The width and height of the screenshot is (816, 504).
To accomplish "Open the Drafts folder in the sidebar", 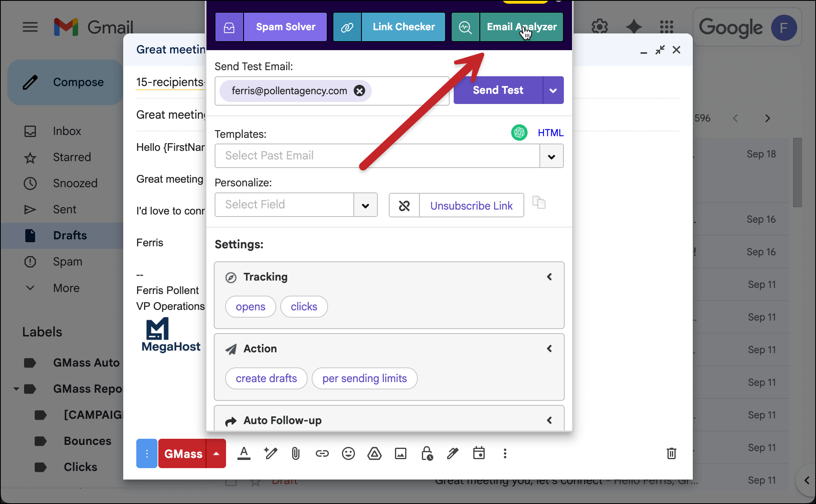I will pyautogui.click(x=69, y=235).
